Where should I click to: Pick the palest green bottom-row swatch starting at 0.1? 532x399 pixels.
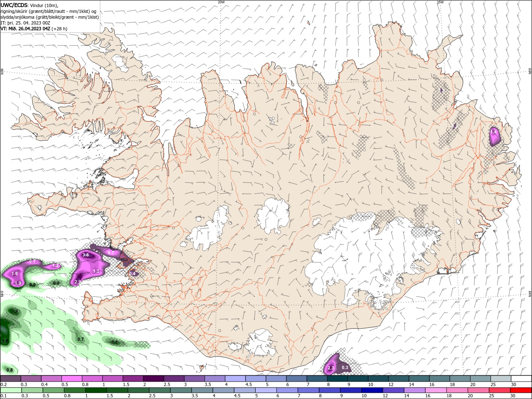(x=11, y=390)
